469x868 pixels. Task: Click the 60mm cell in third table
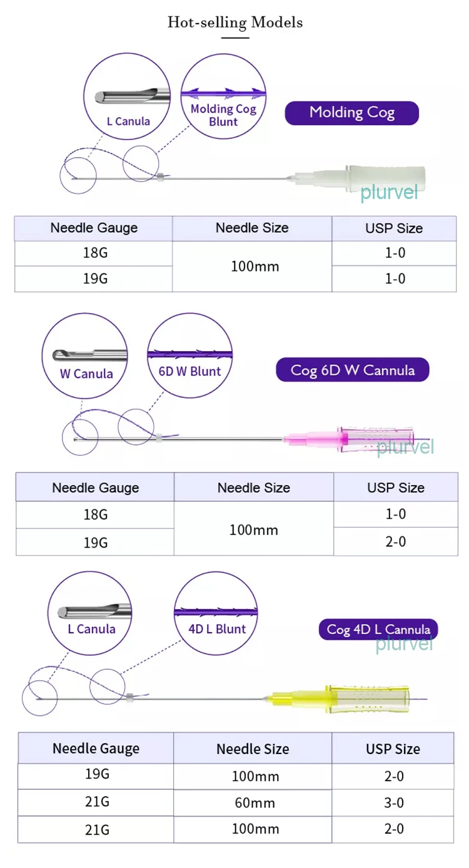(x=253, y=802)
